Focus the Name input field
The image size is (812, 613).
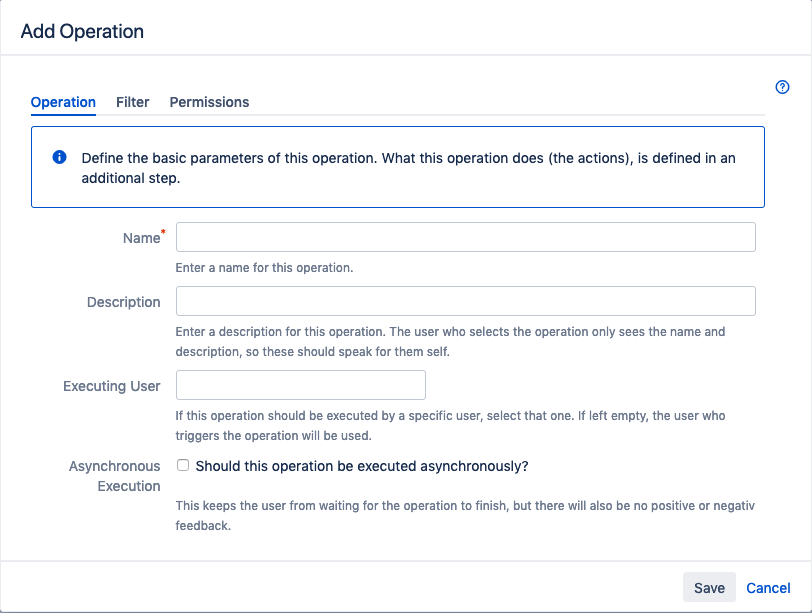pyautogui.click(x=465, y=237)
